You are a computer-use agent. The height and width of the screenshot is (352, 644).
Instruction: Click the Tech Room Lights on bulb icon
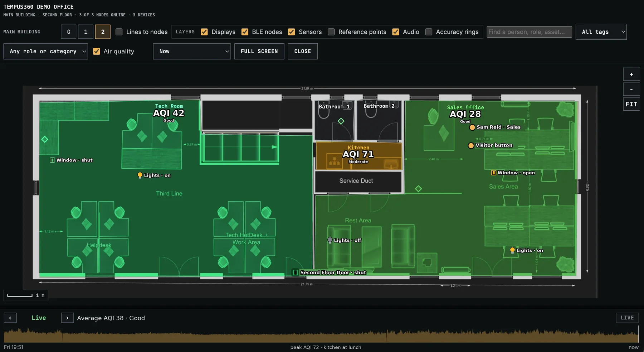point(140,175)
